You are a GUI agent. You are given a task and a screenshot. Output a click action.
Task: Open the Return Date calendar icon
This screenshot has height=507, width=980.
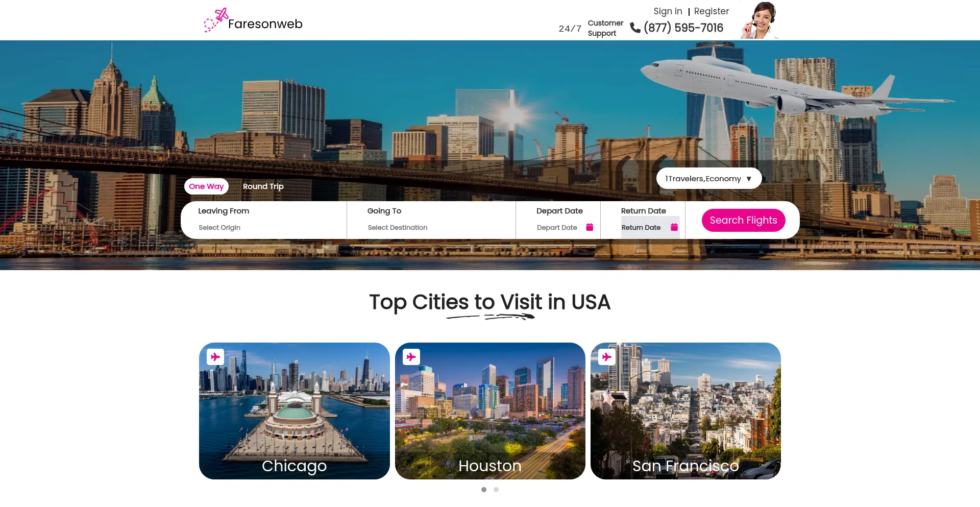click(674, 227)
